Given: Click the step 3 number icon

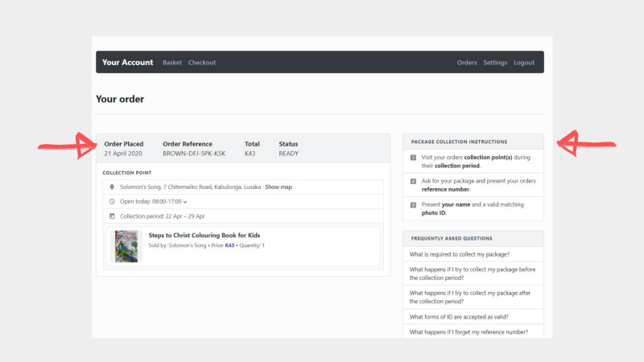Looking at the screenshot, I should point(413,205).
